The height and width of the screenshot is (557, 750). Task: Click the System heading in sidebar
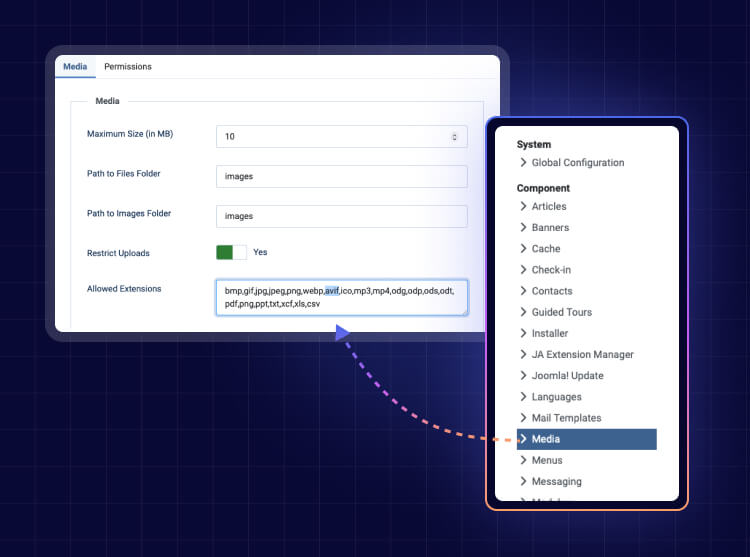point(534,144)
